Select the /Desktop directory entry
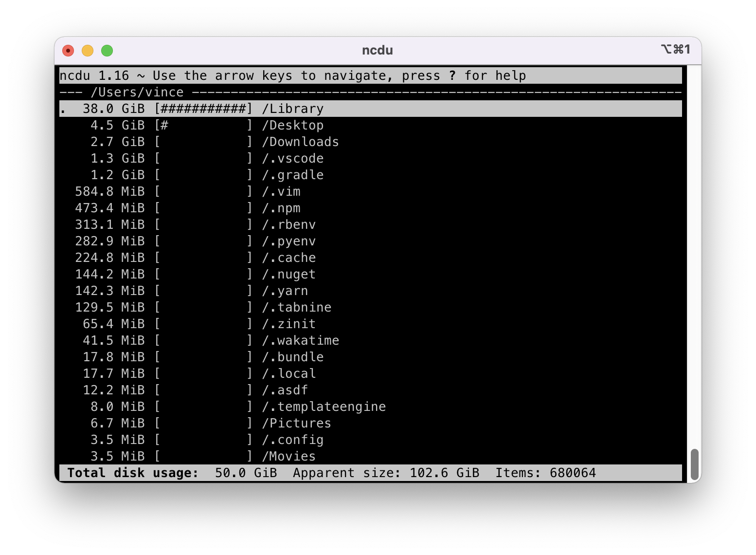 pyautogui.click(x=371, y=125)
